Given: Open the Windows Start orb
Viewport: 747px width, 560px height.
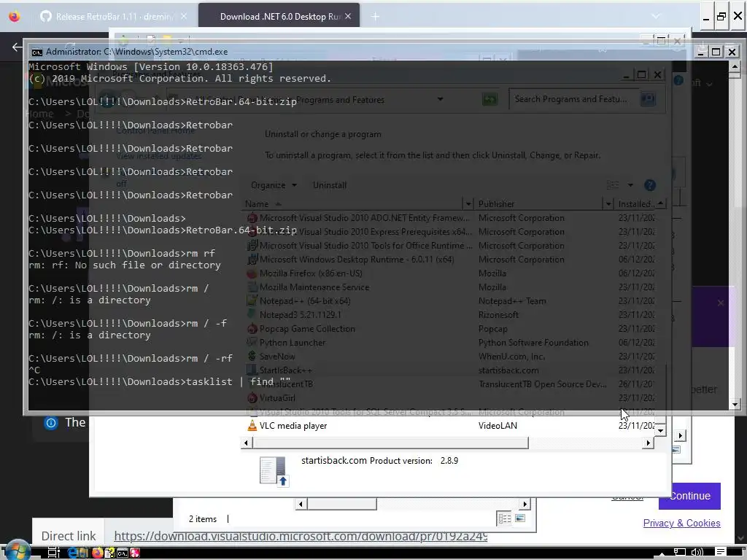Looking at the screenshot, I should [18, 551].
